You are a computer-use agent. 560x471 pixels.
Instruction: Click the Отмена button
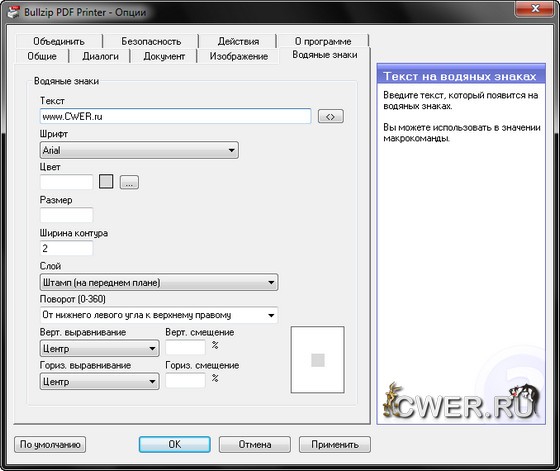pyautogui.click(x=255, y=445)
